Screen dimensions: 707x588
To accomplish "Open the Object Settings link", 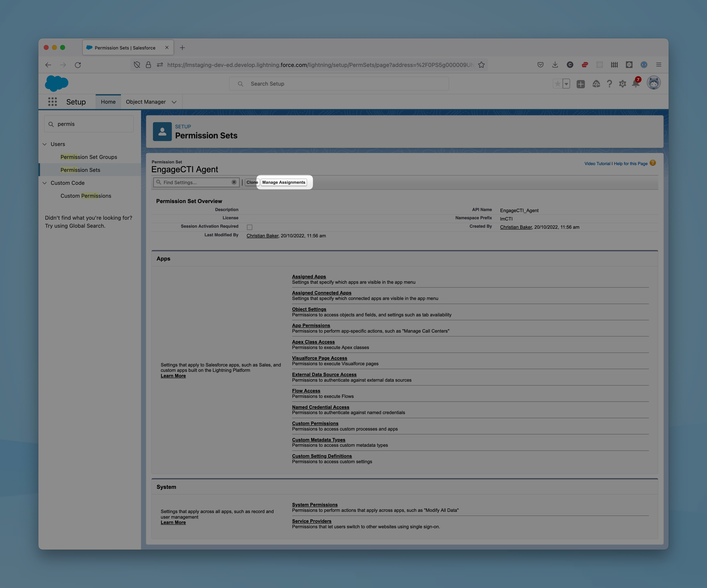I will 309,309.
